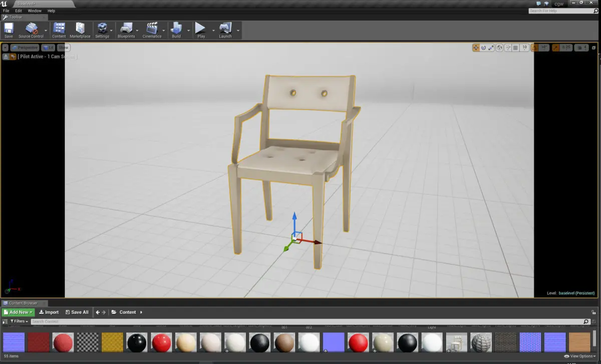Click the orange pilot camera icon next to eject
This screenshot has width=601, height=364.
(x=12, y=57)
